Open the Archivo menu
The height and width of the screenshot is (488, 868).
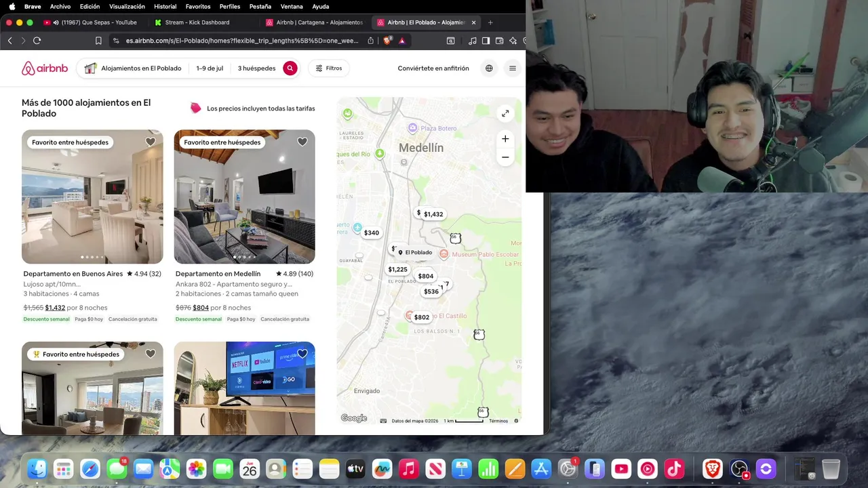(x=60, y=6)
